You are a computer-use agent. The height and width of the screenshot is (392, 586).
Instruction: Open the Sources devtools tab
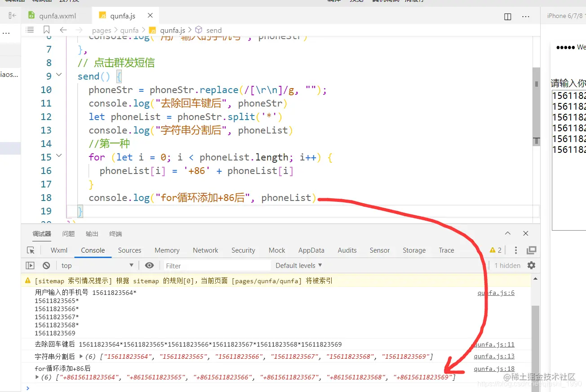coord(129,250)
